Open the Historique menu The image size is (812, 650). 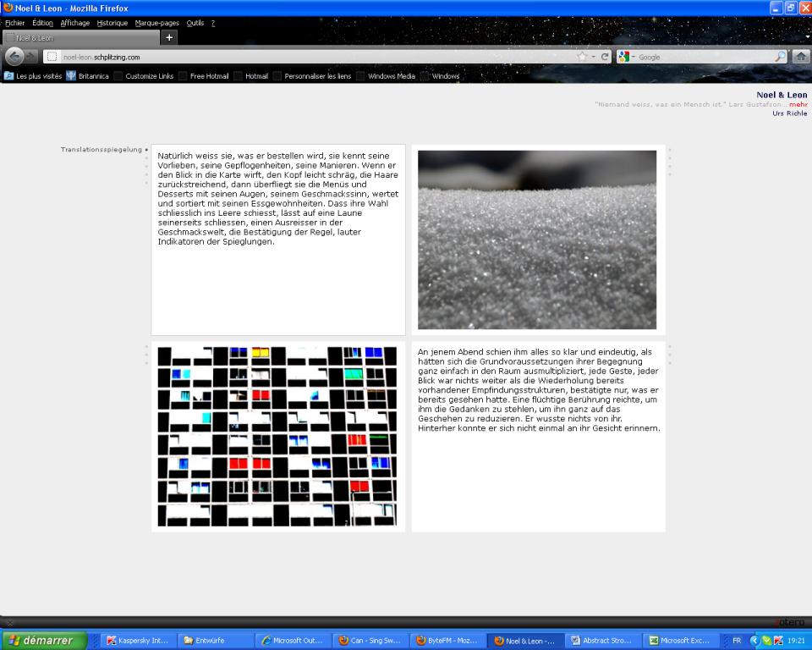pos(112,23)
